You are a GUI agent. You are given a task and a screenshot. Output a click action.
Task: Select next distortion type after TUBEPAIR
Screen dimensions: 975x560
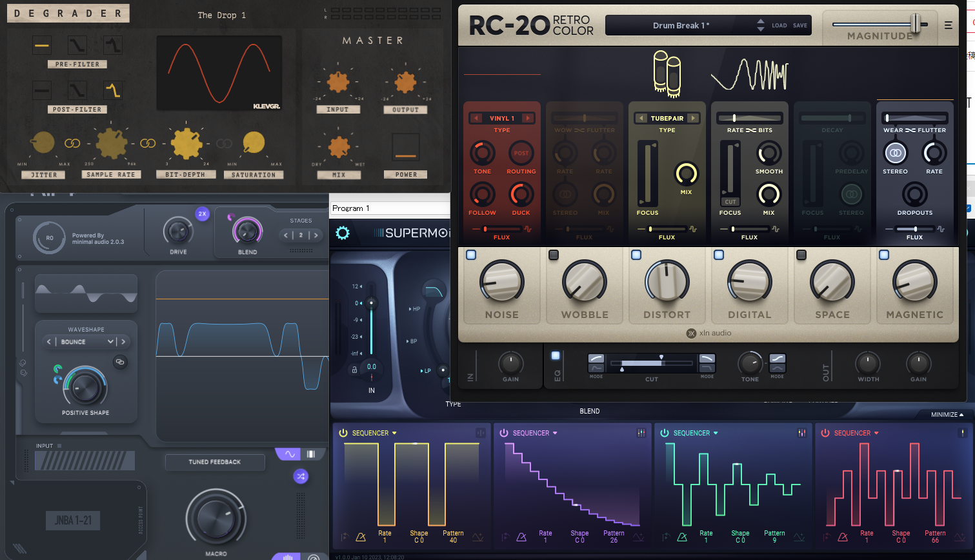coord(693,118)
